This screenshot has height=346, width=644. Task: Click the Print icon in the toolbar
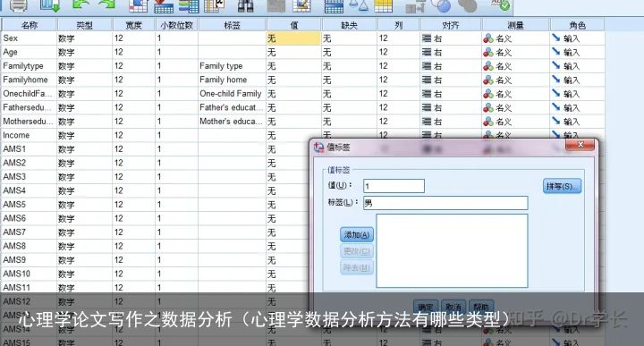[x=18, y=5]
